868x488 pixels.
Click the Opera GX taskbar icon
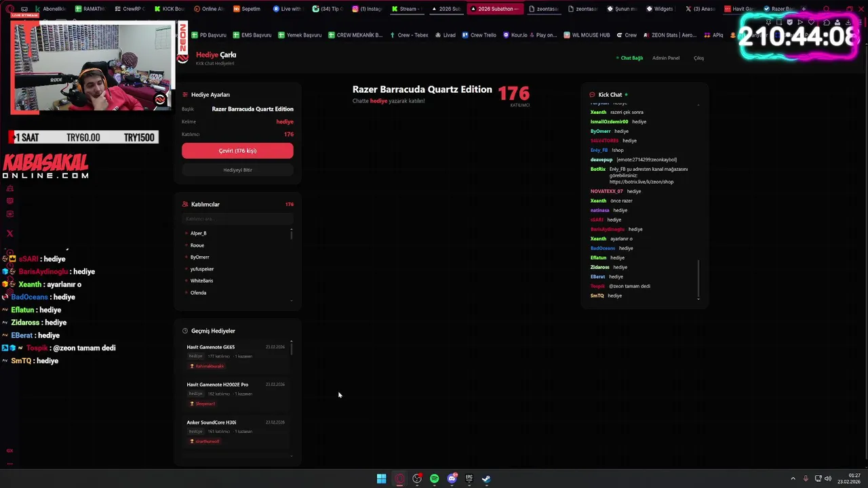click(399, 479)
